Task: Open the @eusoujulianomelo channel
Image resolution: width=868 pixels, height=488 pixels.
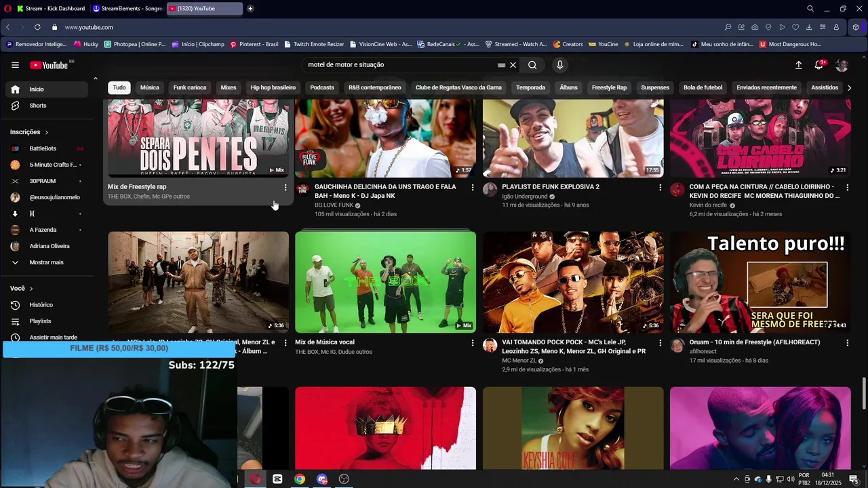Action: click(x=47, y=197)
